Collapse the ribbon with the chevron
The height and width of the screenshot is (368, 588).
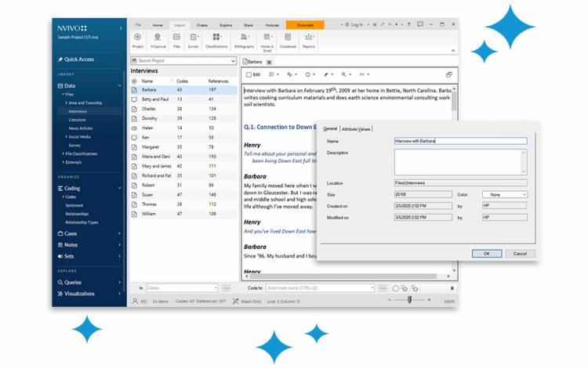[452, 51]
